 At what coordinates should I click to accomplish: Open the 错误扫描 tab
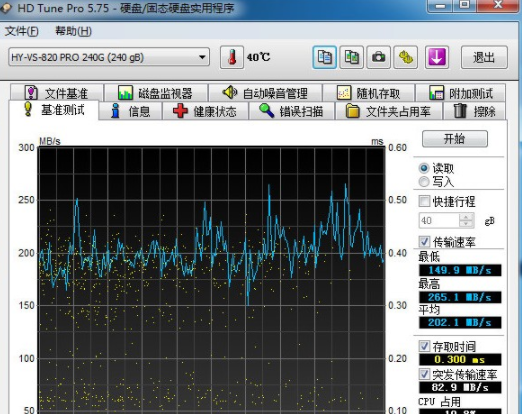(x=291, y=111)
